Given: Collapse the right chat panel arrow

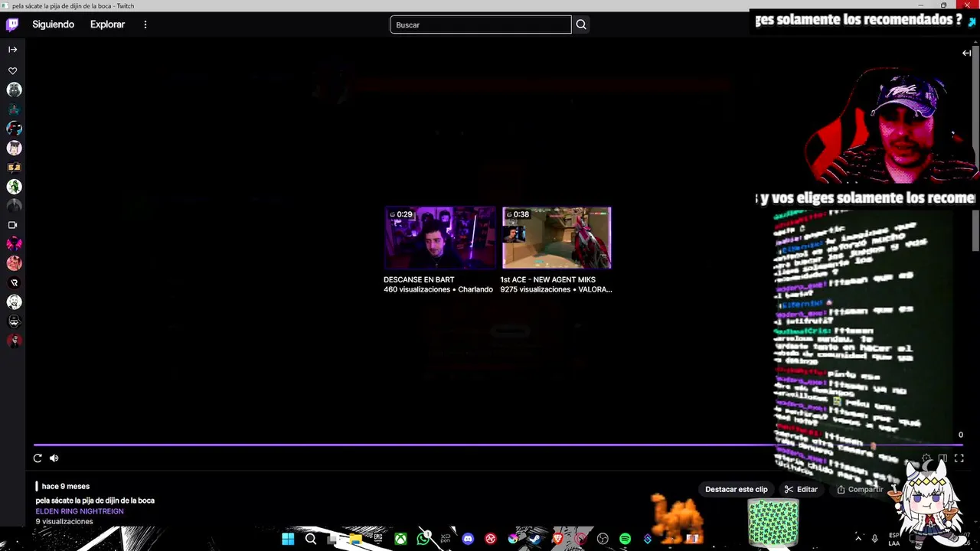Looking at the screenshot, I should [966, 53].
